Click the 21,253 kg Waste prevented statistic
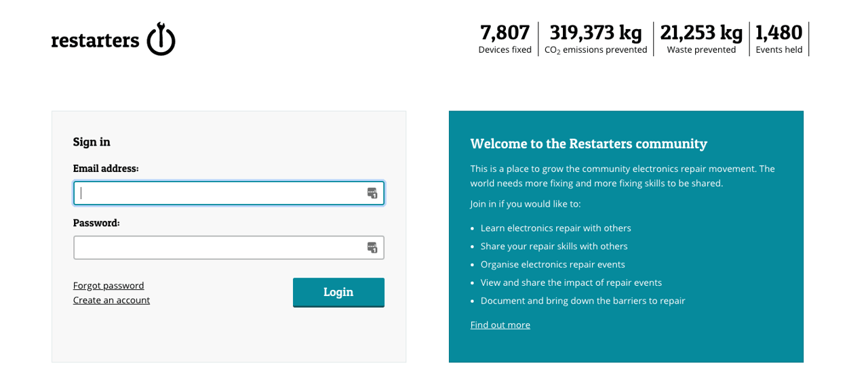This screenshot has width=868, height=382. [701, 39]
